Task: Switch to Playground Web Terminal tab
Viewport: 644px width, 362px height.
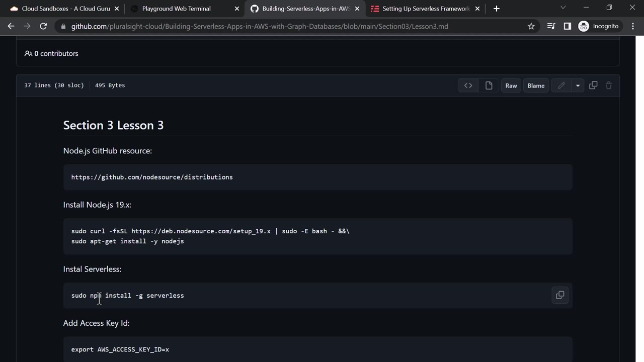Action: pyautogui.click(x=176, y=9)
